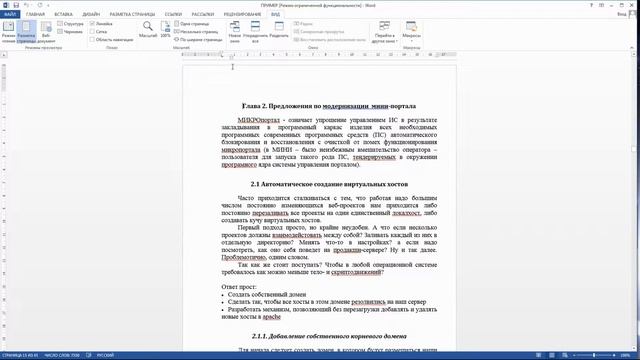Select read mode icon in status bar

(x=539, y=356)
